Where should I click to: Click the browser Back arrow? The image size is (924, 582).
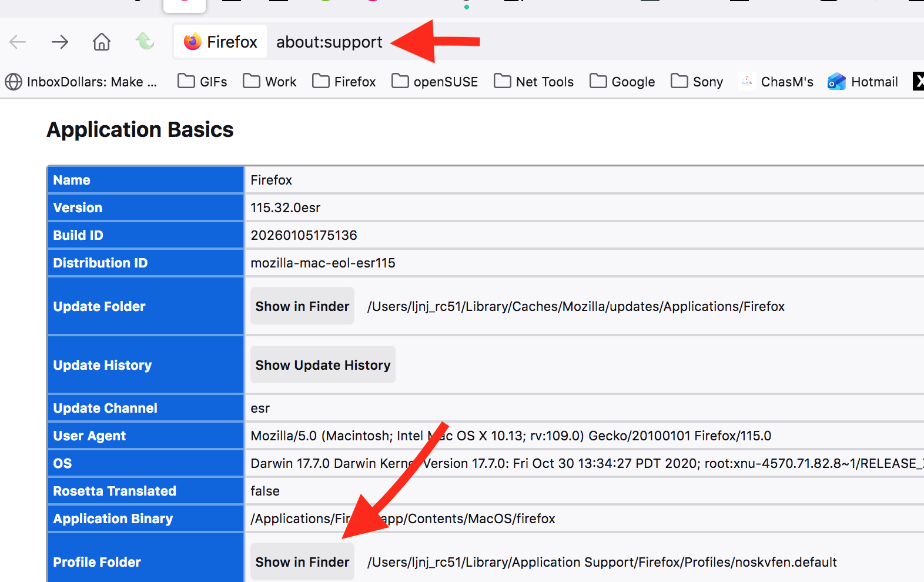[18, 42]
